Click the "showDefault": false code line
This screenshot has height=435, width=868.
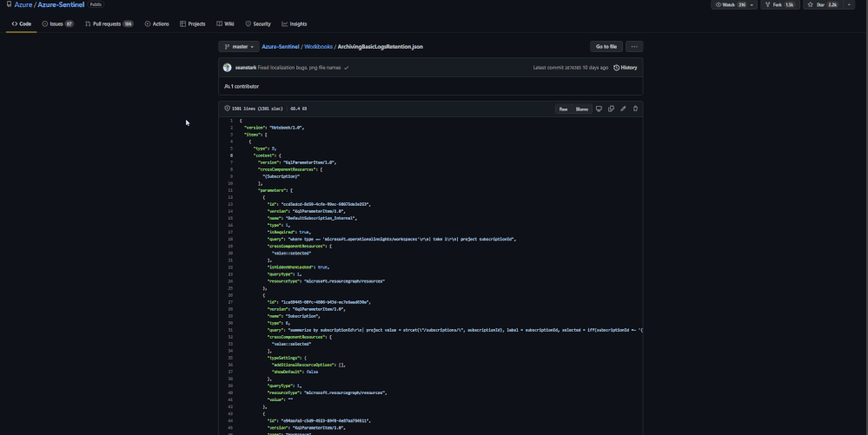tap(295, 372)
